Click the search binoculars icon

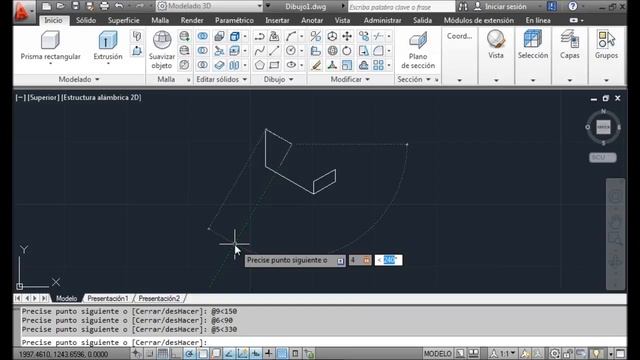tap(463, 7)
